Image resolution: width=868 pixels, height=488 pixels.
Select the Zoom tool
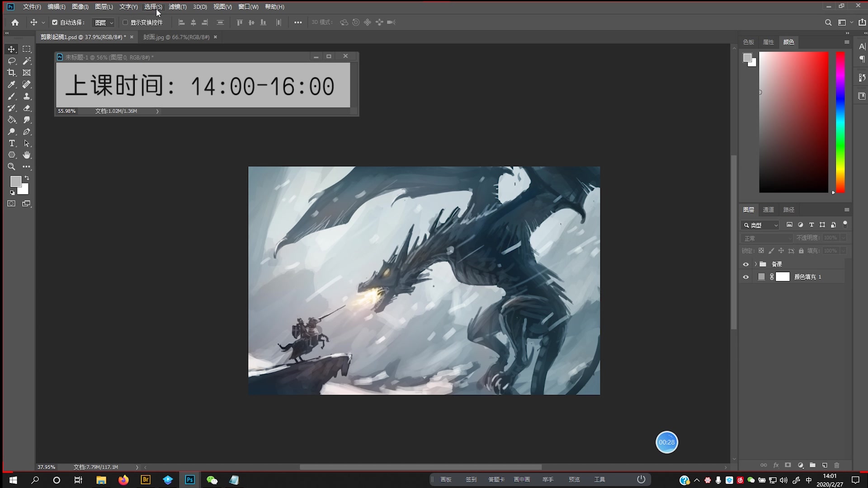11,167
